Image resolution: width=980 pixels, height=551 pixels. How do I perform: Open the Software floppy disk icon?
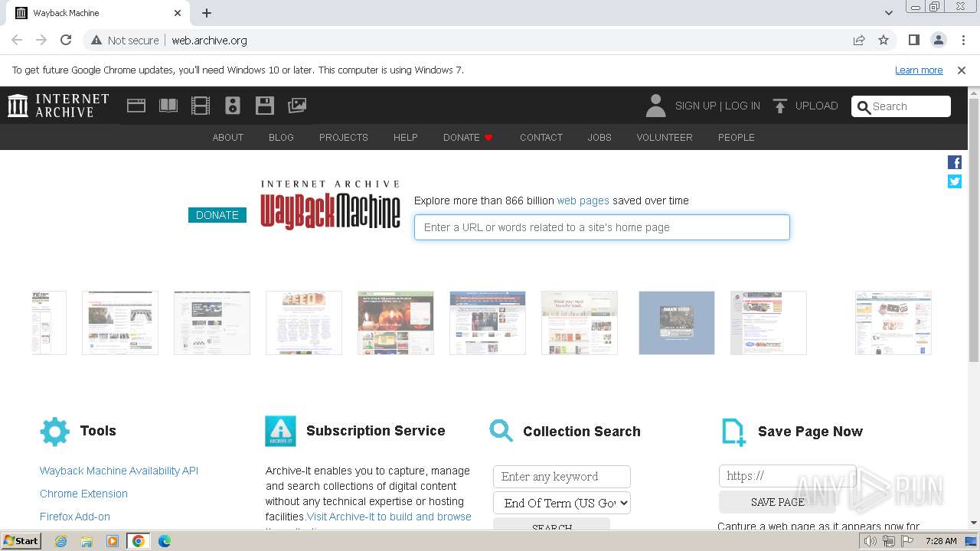tap(265, 106)
